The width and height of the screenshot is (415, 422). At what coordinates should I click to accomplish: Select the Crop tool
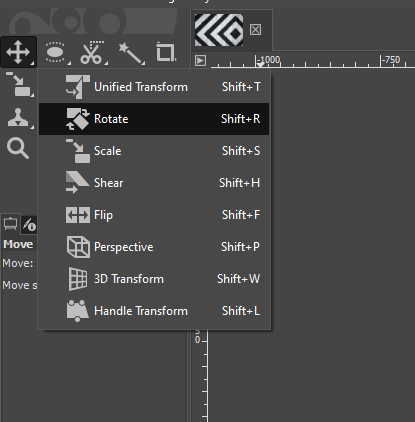point(166,52)
